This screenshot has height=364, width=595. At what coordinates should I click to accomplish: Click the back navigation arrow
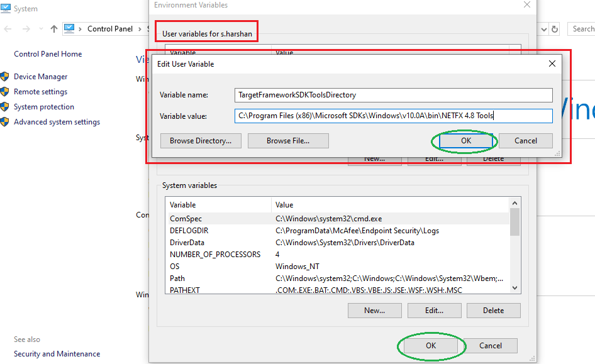pyautogui.click(x=7, y=29)
